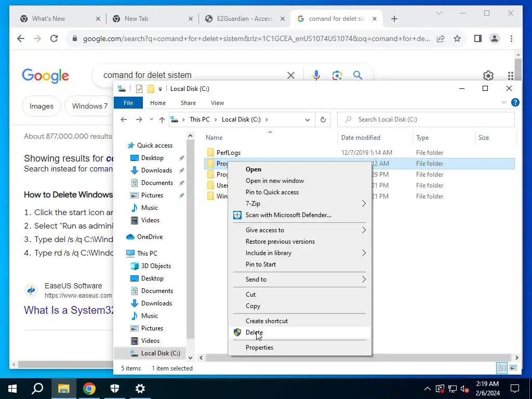This screenshot has width=532, height=399.
Task: Sort by the Type column header
Action: pyautogui.click(x=422, y=137)
